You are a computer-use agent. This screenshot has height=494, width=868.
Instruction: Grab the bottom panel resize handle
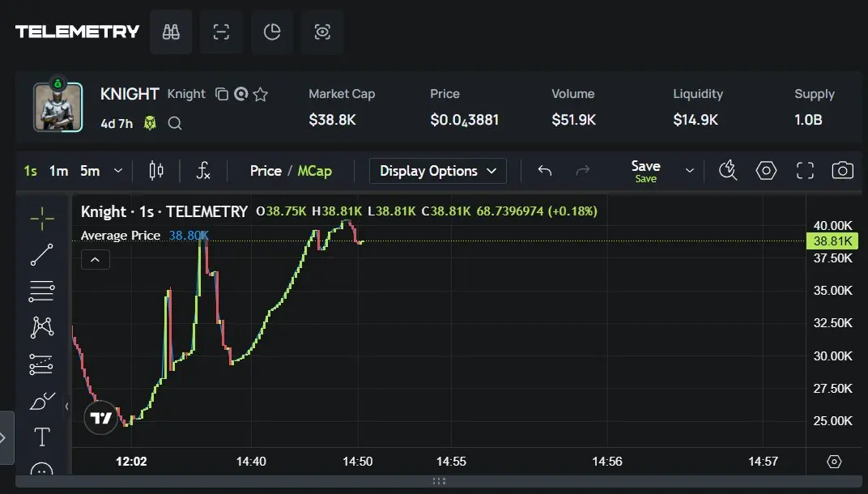(438, 481)
